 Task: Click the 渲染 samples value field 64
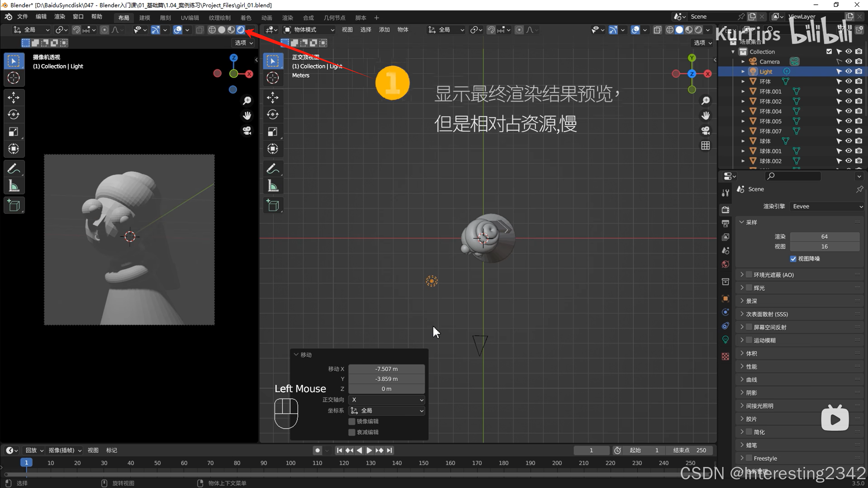click(824, 237)
